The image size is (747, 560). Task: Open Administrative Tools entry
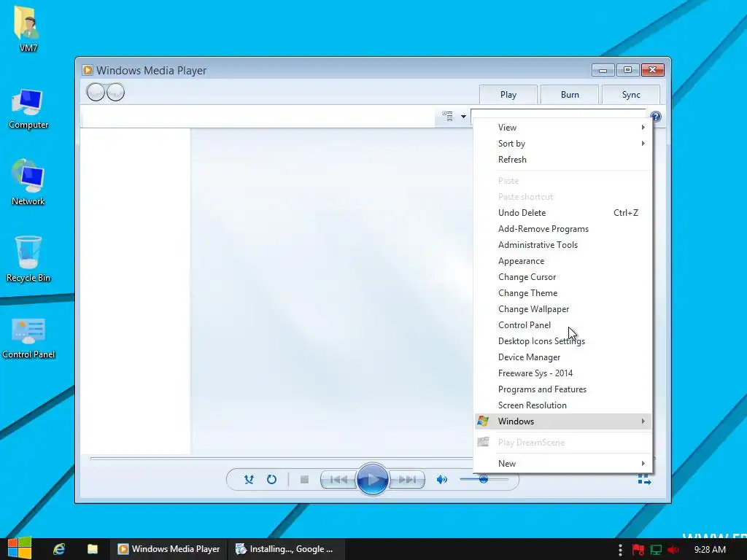(x=563, y=245)
